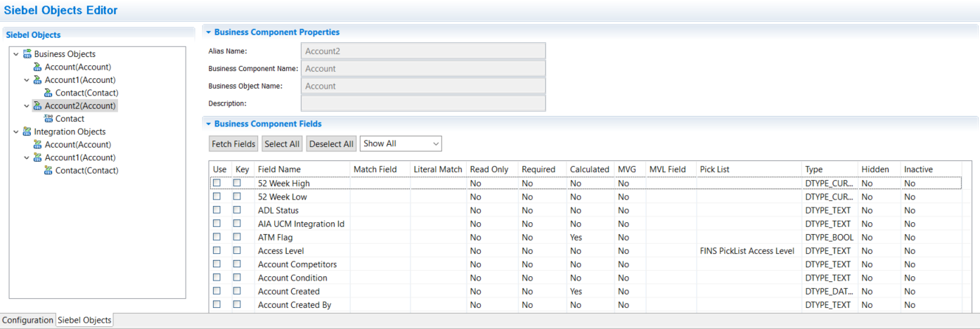Click the Business Object Name field
This screenshot has height=329, width=980.
point(423,86)
